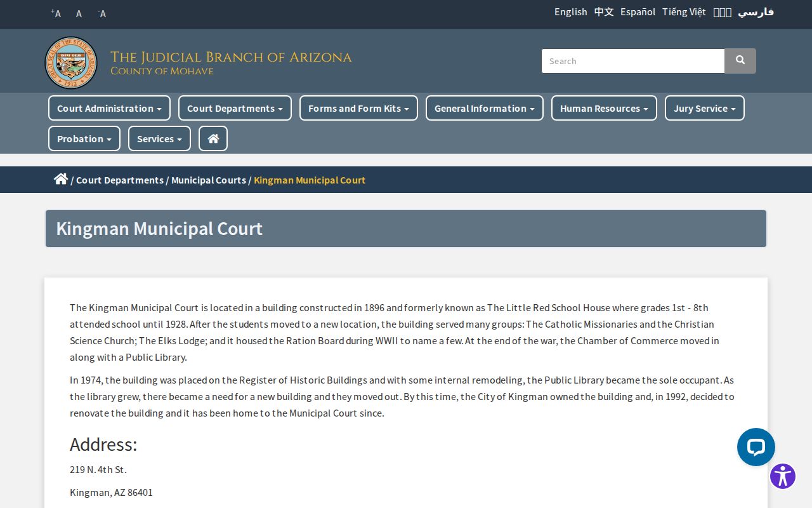This screenshot has width=812, height=508.
Task: Open the accessibility options widget
Action: point(783,476)
